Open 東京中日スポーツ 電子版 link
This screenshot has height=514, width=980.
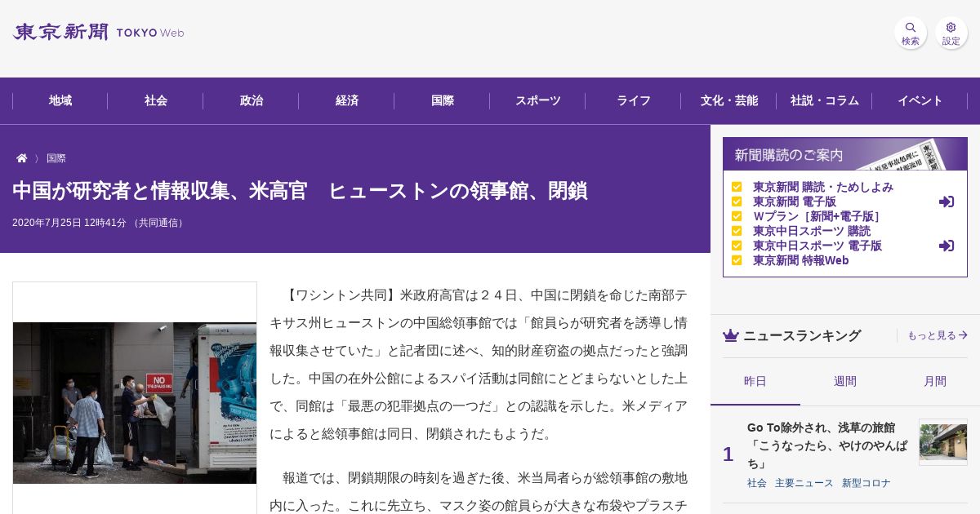tap(817, 246)
